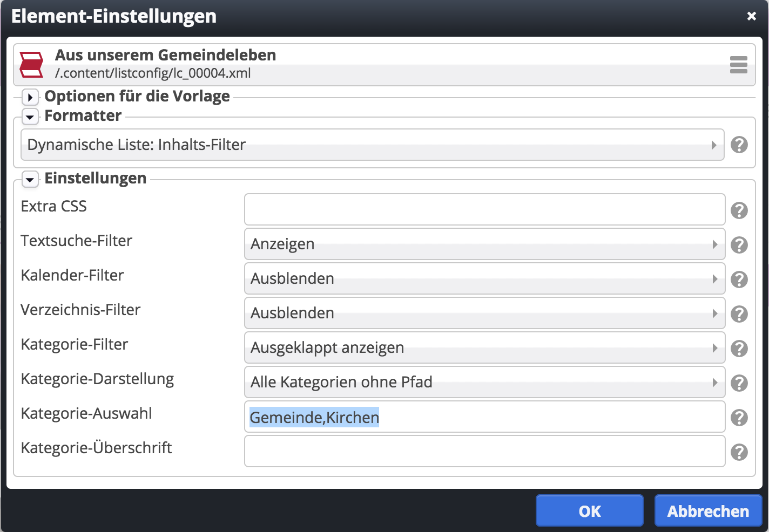Image resolution: width=769 pixels, height=532 pixels.
Task: Click the help icon next to Extra CSS
Action: (739, 210)
